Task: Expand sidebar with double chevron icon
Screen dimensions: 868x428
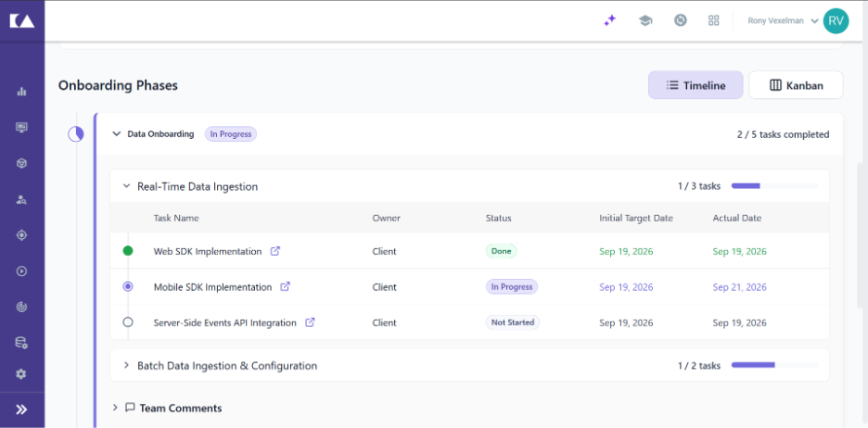Action: tap(21, 409)
